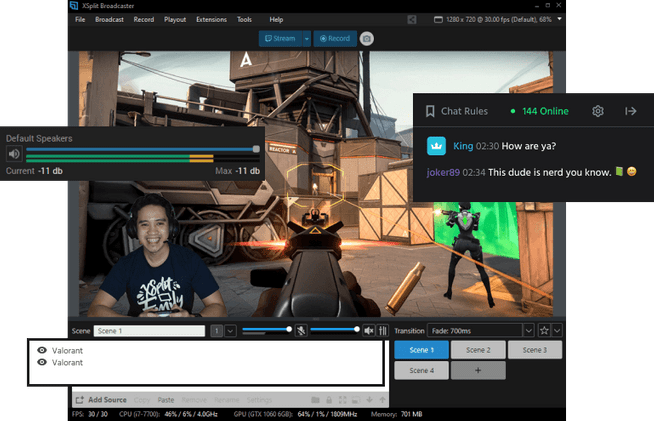Screen dimensions: 654x421
Task: Start streaming with the Stream button
Action: coord(280,39)
